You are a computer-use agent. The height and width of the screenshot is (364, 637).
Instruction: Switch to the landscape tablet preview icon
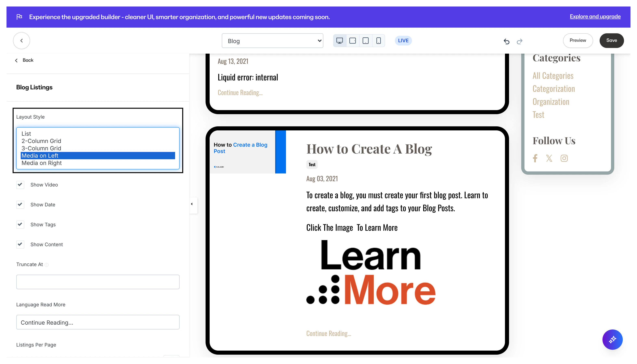(352, 41)
